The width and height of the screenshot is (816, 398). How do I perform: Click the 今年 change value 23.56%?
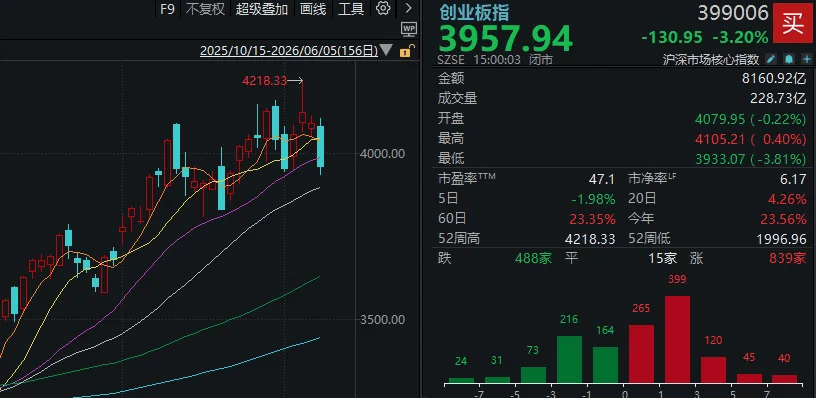[x=782, y=219]
